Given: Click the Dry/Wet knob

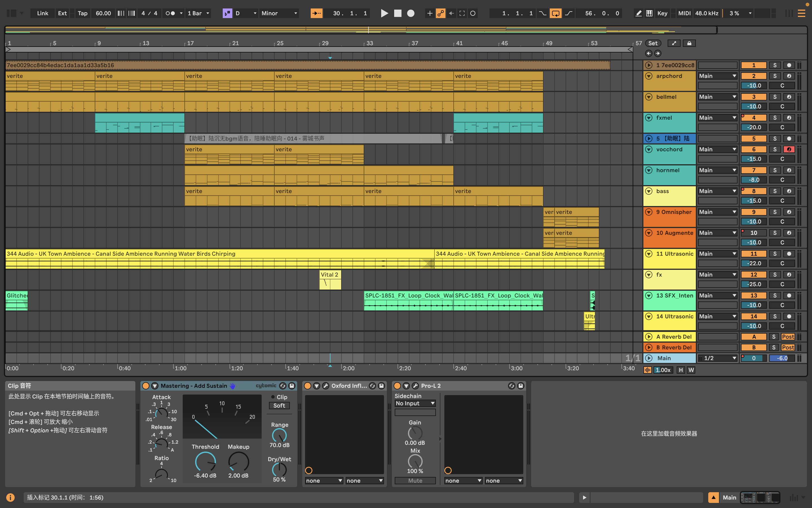Looking at the screenshot, I should click(279, 469).
